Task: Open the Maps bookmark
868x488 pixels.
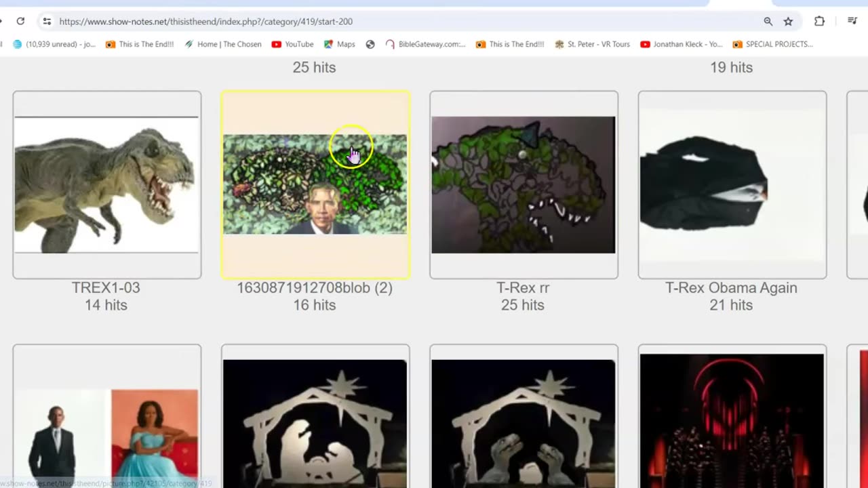Action: (x=339, y=44)
